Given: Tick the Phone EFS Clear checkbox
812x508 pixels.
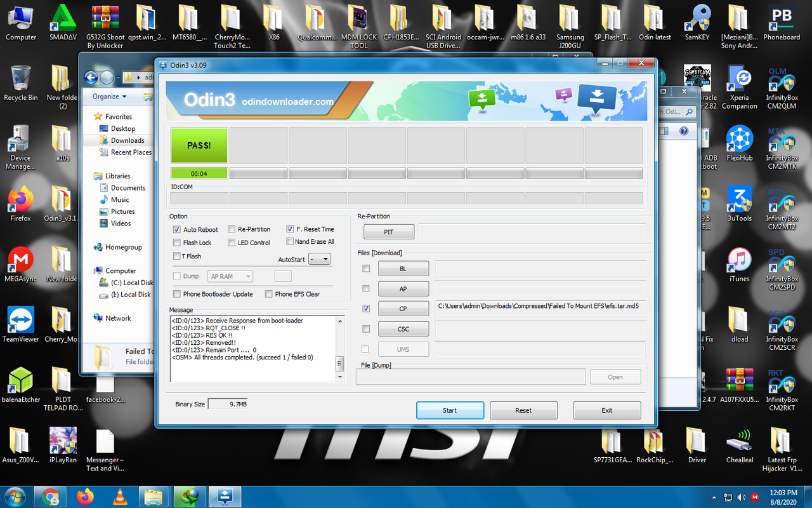Looking at the screenshot, I should click(269, 294).
